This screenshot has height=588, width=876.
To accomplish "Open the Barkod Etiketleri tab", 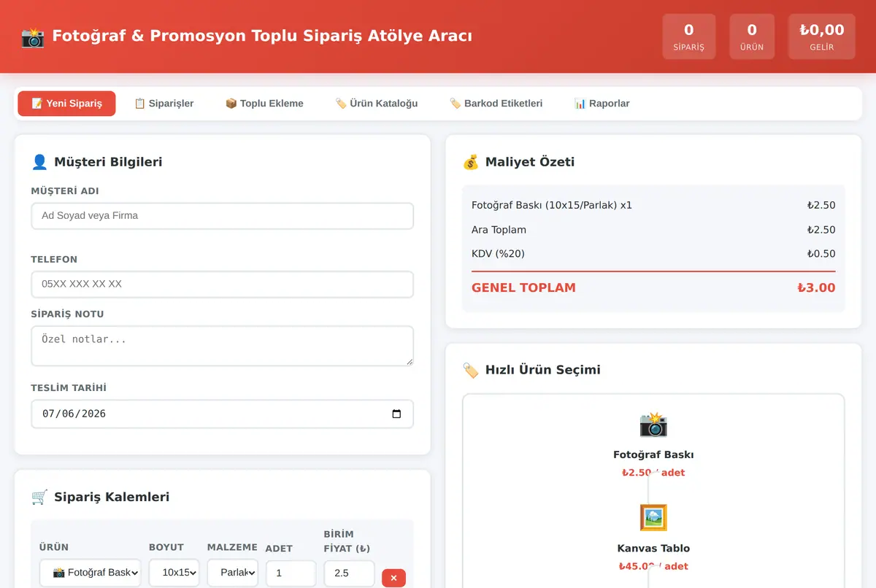I will (x=496, y=104).
